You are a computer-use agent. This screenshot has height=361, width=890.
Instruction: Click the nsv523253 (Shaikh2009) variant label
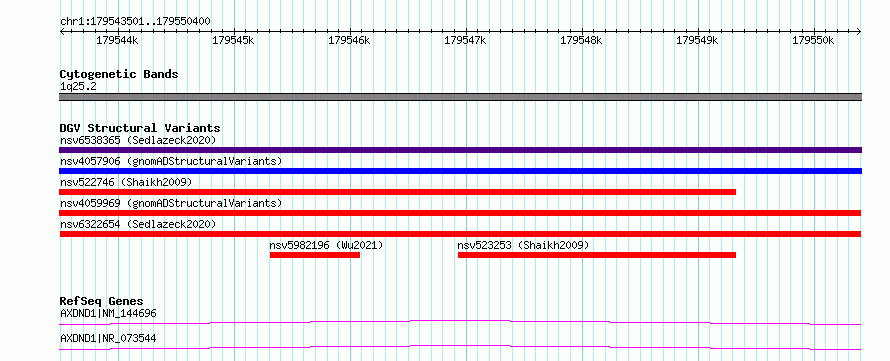523,246
